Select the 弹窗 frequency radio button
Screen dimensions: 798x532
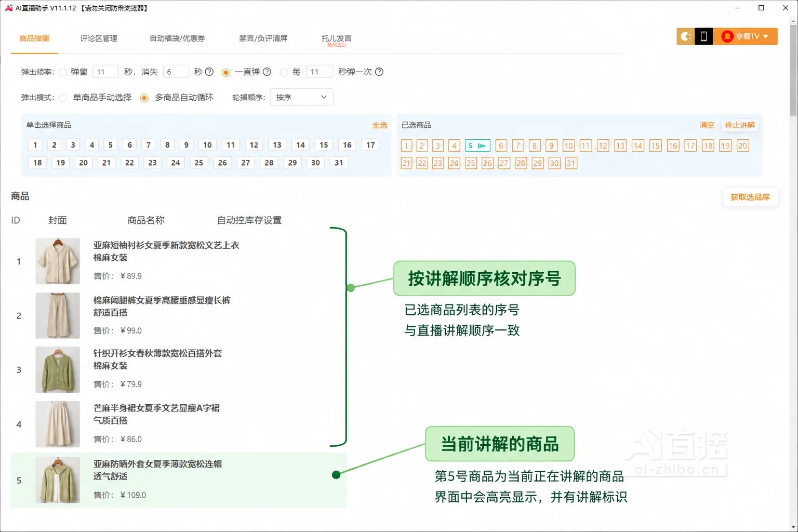tap(63, 72)
